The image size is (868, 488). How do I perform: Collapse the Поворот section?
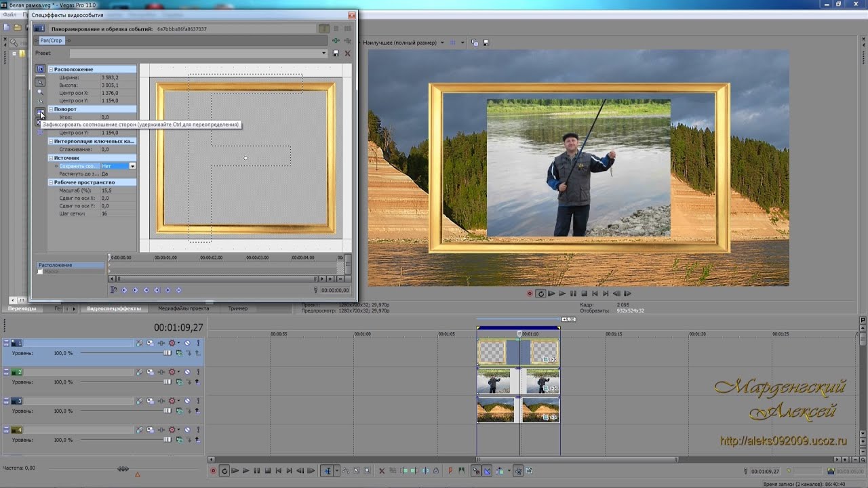coord(51,109)
